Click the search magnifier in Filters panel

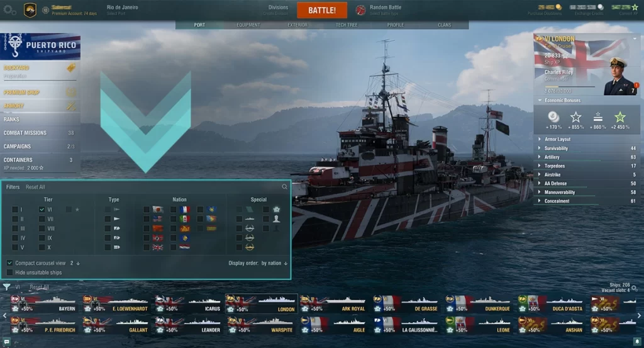pyautogui.click(x=284, y=187)
